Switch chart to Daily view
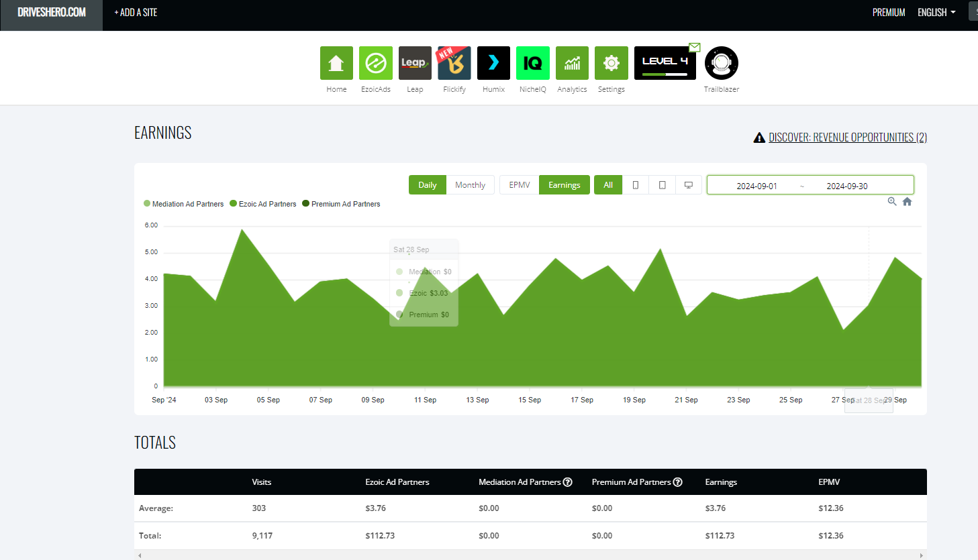The width and height of the screenshot is (978, 560). click(428, 185)
